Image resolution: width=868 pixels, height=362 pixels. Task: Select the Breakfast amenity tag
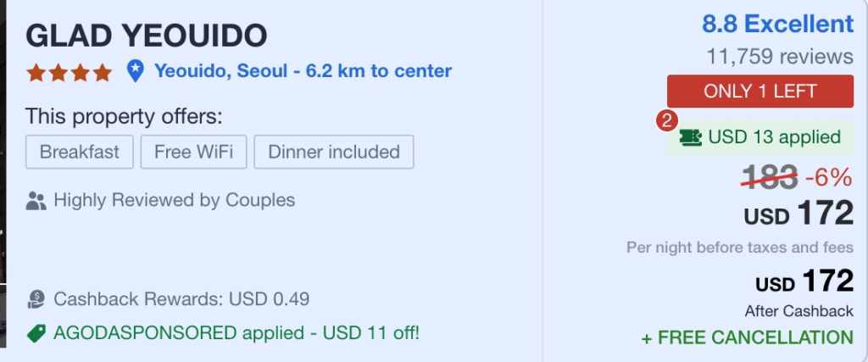pyautogui.click(x=79, y=152)
